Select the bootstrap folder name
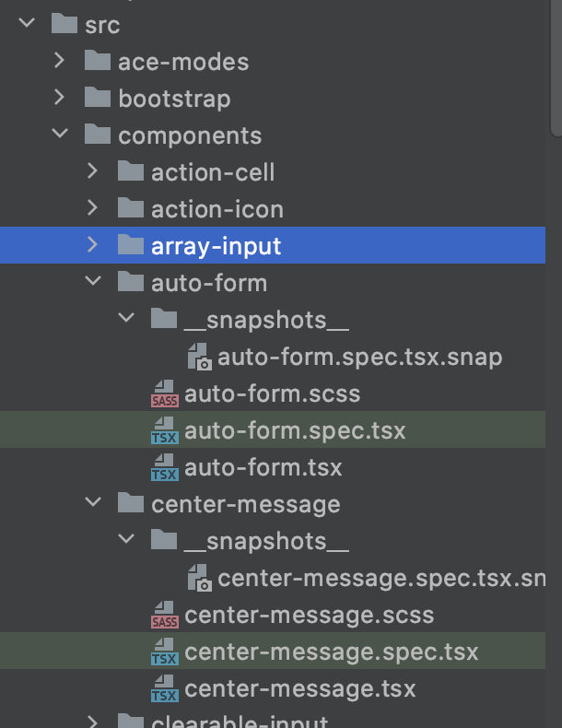The height and width of the screenshot is (728, 562). pos(174,99)
